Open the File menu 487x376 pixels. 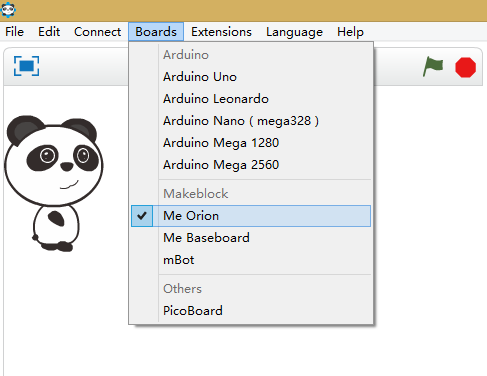tap(14, 32)
